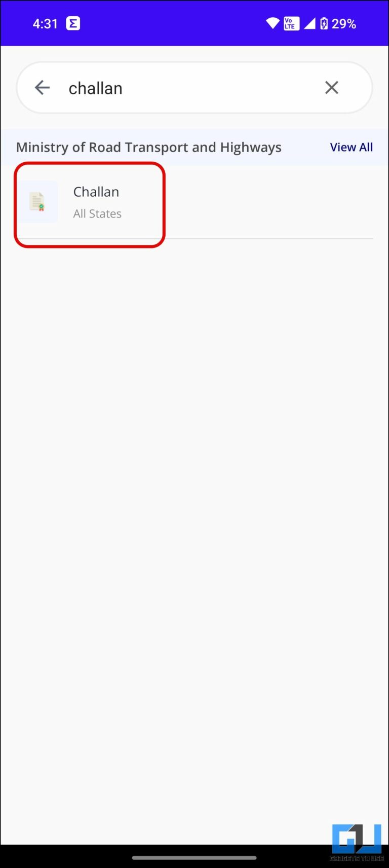This screenshot has height=868, width=389.
Task: Open the Challan search result title
Action: click(x=96, y=192)
